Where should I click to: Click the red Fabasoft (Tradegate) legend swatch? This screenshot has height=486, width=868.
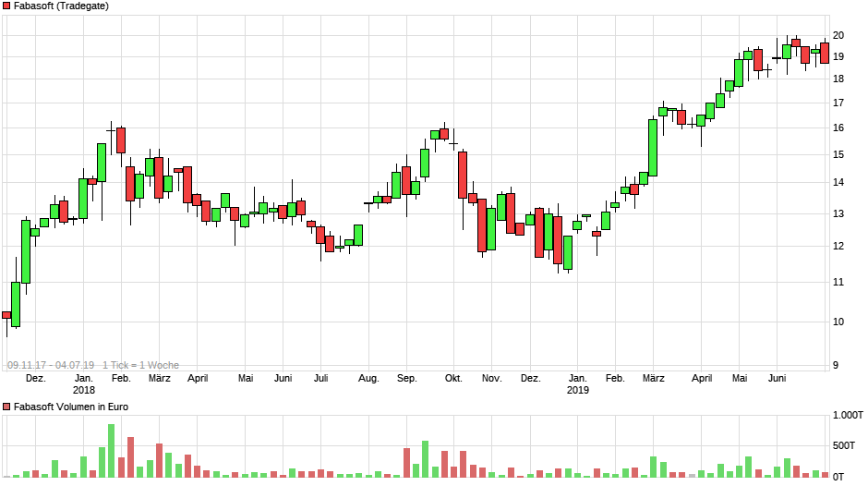(6, 6)
